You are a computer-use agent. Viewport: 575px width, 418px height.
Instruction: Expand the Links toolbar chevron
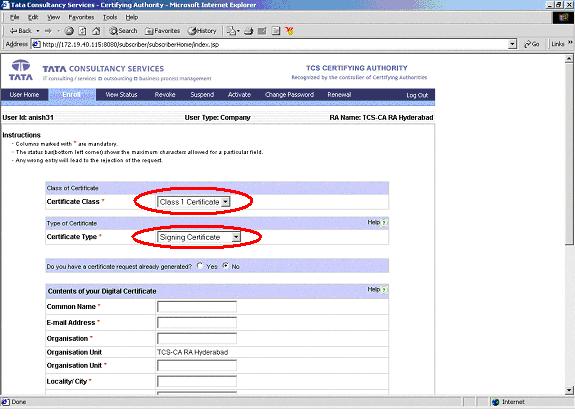click(570, 43)
